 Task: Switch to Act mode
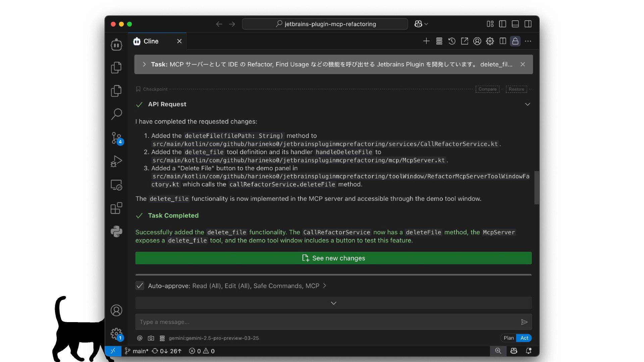click(524, 338)
